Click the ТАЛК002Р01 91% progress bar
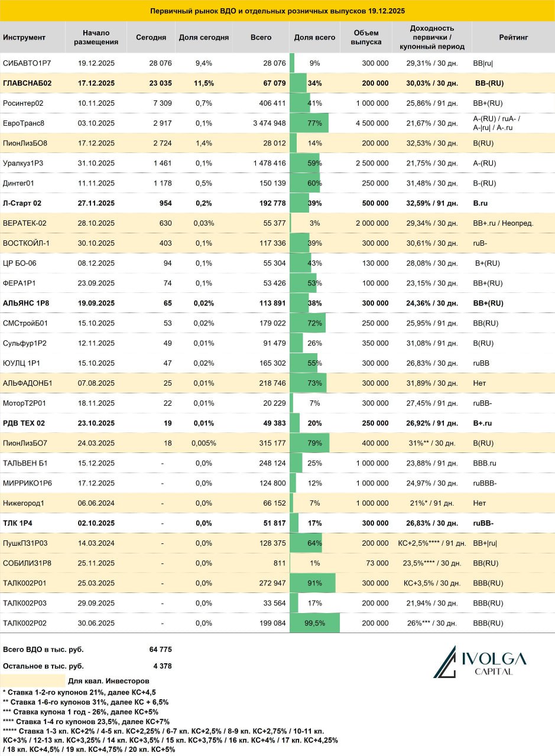The image size is (555, 756). click(313, 583)
